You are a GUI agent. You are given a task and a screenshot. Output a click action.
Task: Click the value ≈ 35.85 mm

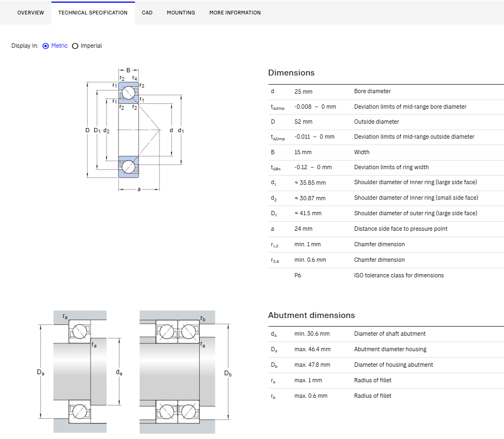[x=310, y=183]
